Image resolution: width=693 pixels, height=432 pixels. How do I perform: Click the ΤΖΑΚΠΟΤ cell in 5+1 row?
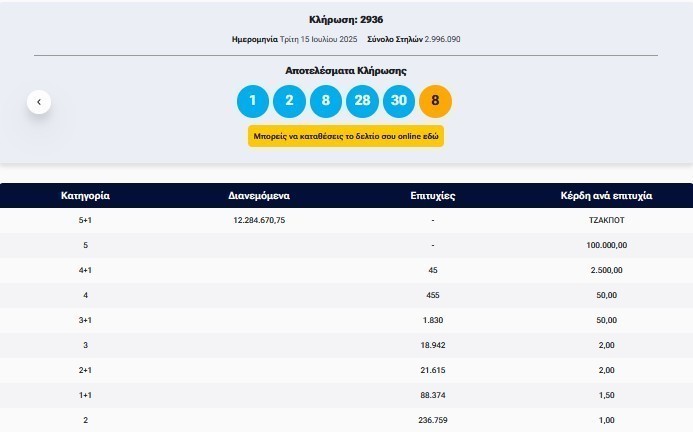click(x=606, y=220)
